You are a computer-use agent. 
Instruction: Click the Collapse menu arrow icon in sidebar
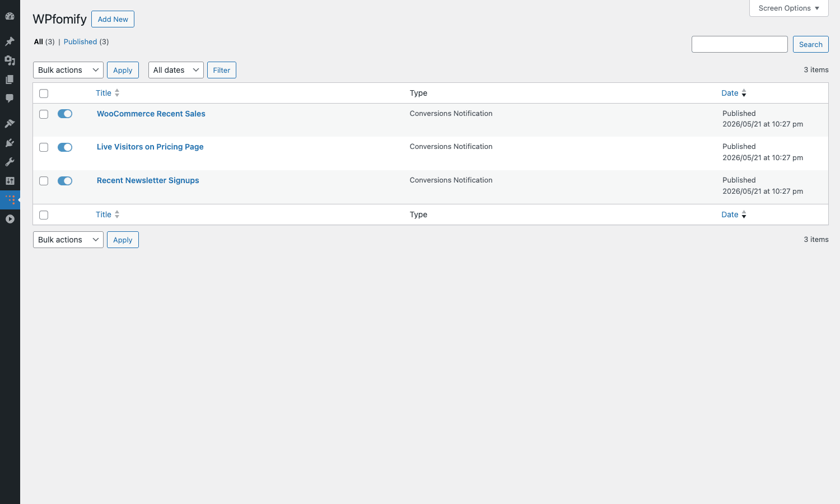(x=10, y=219)
